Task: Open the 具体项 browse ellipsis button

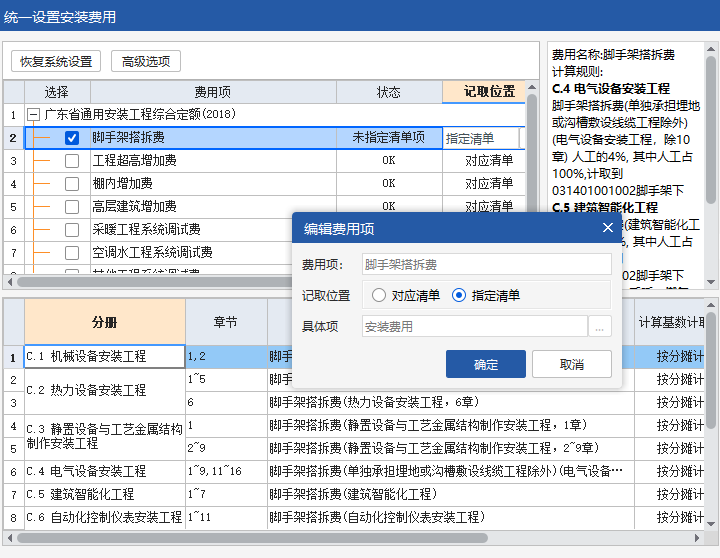Action: 599,327
